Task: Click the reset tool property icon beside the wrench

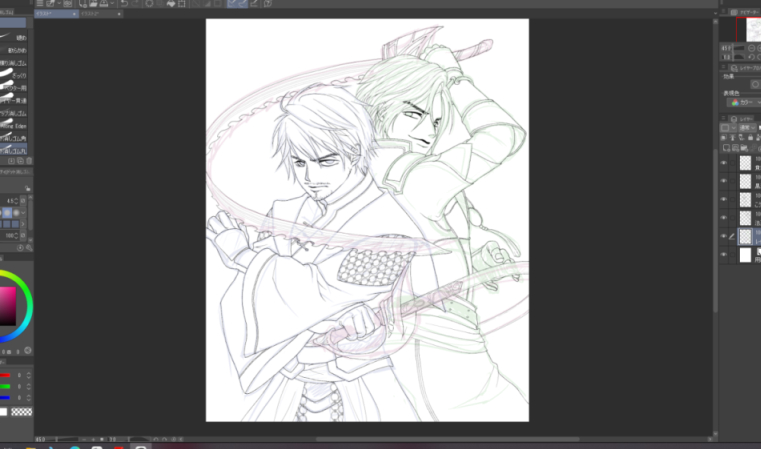Action: pos(20,248)
